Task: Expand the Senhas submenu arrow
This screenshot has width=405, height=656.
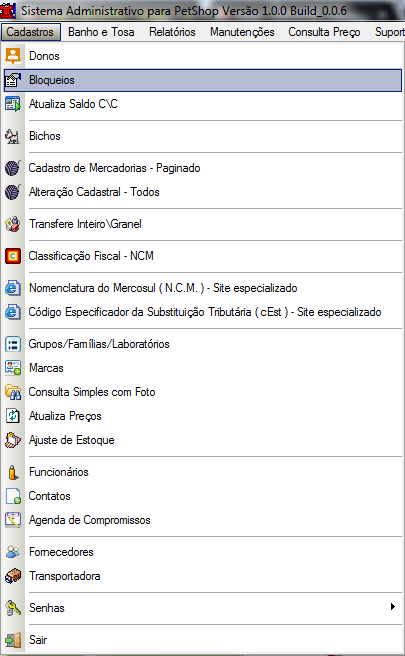Action: point(392,607)
